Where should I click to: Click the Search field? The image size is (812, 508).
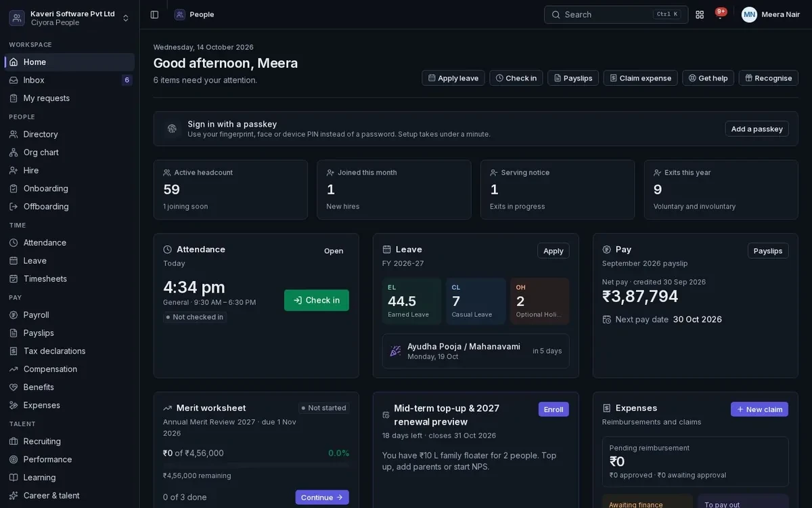pyautogui.click(x=616, y=14)
